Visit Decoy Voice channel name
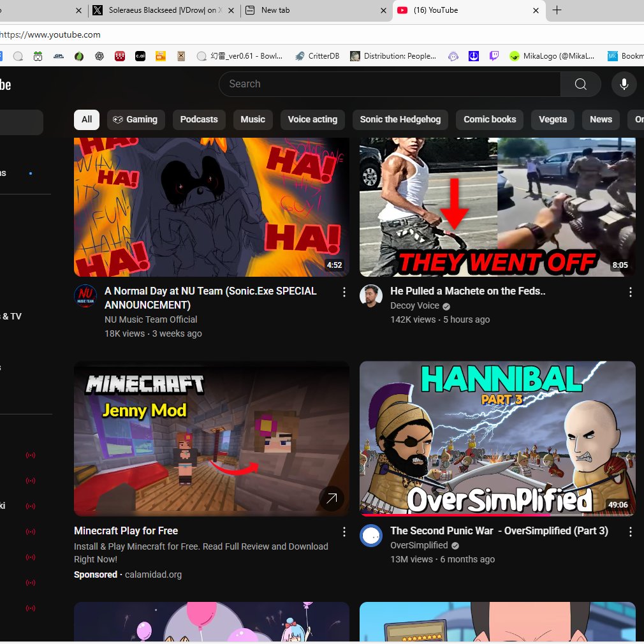Screen dimensions: 644x644 [x=414, y=306]
